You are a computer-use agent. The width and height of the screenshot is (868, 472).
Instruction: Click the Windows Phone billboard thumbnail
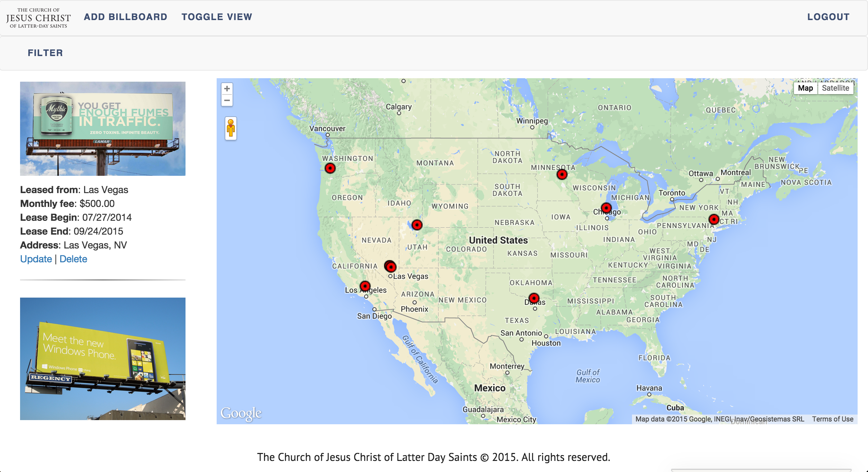pyautogui.click(x=103, y=358)
